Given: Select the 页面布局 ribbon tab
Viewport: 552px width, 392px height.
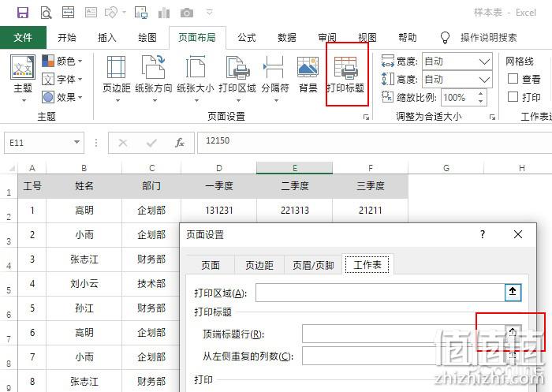Looking at the screenshot, I should pos(197,37).
